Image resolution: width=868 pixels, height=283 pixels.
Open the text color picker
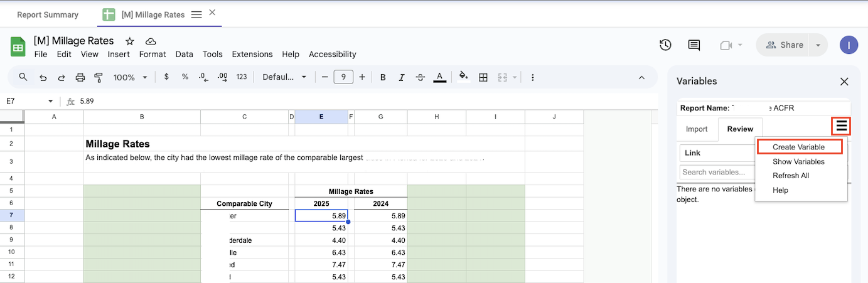(440, 77)
